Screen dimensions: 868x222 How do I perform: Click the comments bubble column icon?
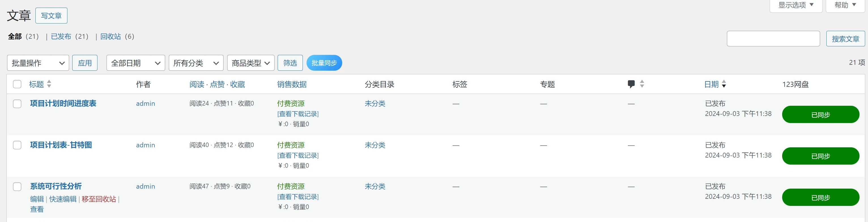(x=631, y=84)
